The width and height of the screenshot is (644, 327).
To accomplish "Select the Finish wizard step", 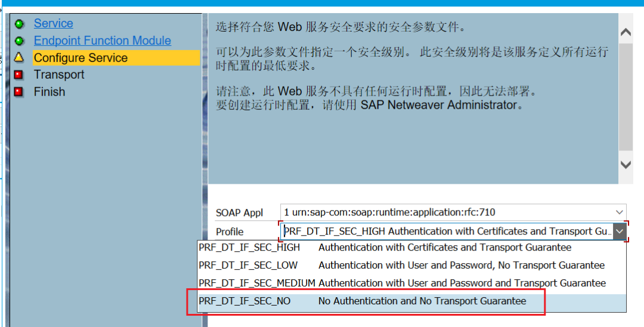I will [x=49, y=92].
